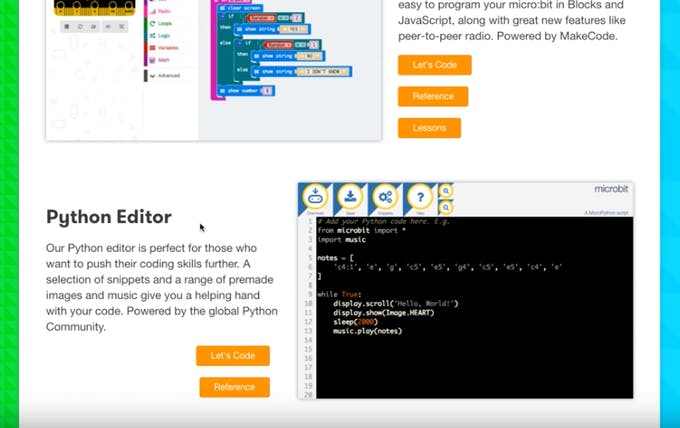The image size is (680, 428).
Task: Click Reference button under Python Editor
Action: 235,387
